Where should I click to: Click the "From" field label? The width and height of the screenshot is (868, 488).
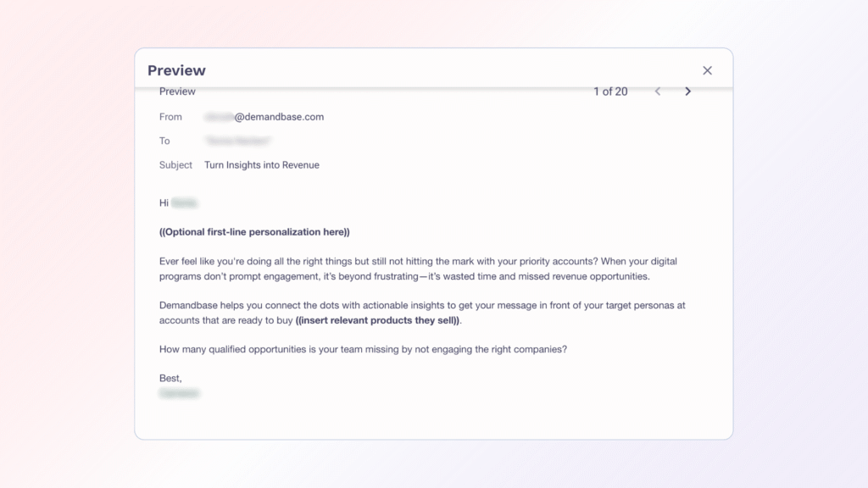(170, 117)
